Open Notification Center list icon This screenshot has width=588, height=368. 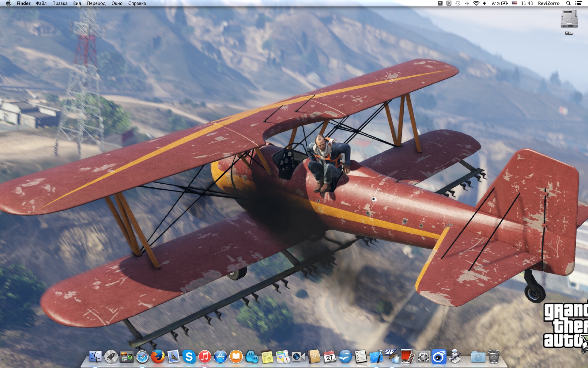(579, 3)
